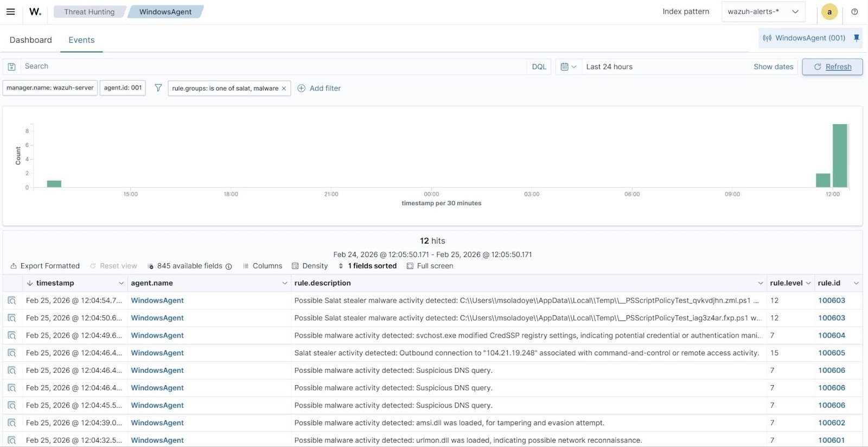Open the calendar quick date menu

pos(568,67)
